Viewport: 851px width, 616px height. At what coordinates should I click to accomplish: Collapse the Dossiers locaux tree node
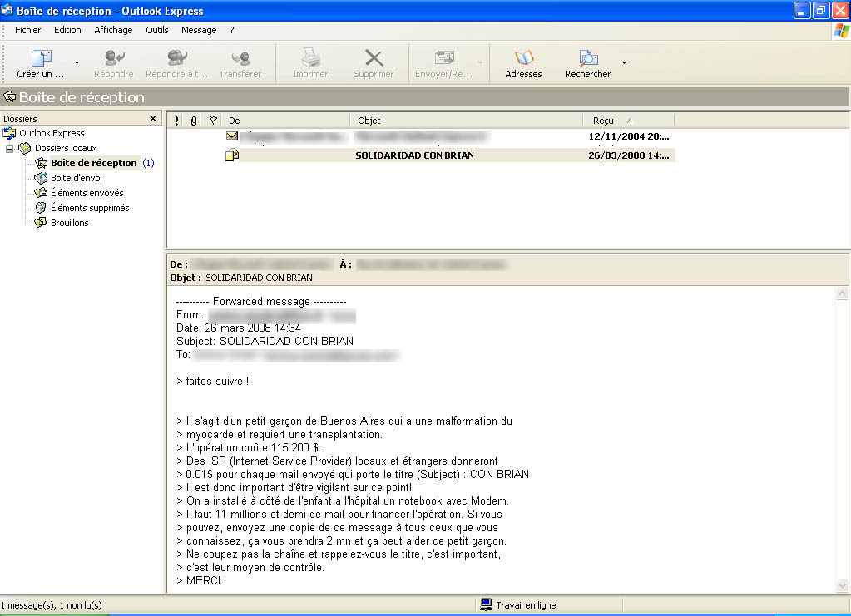[x=9, y=148]
